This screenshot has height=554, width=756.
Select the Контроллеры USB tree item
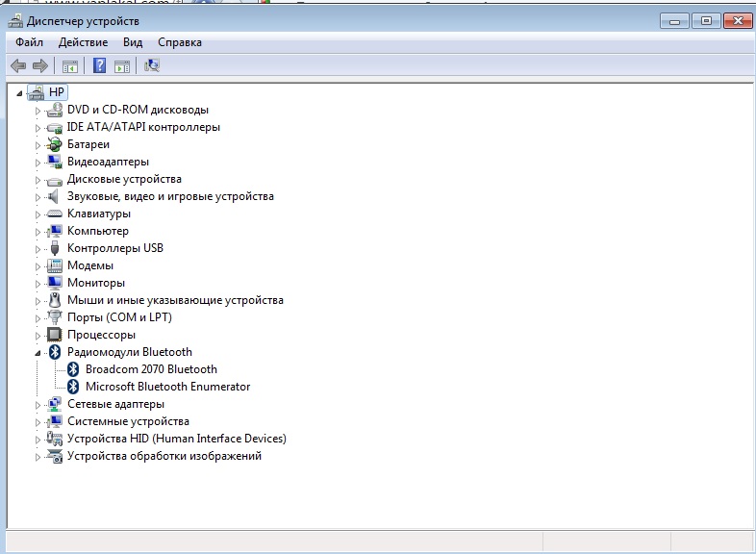[114, 248]
